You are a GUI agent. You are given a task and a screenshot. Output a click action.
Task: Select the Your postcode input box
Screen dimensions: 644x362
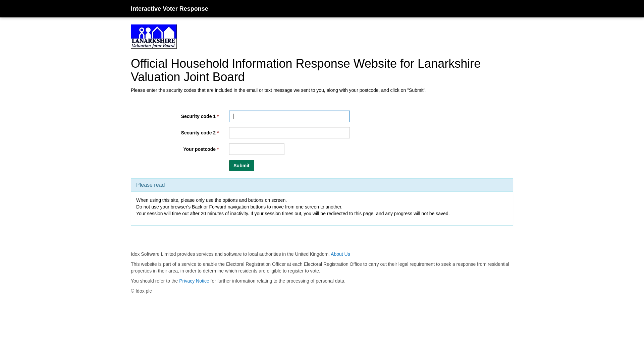(257, 149)
